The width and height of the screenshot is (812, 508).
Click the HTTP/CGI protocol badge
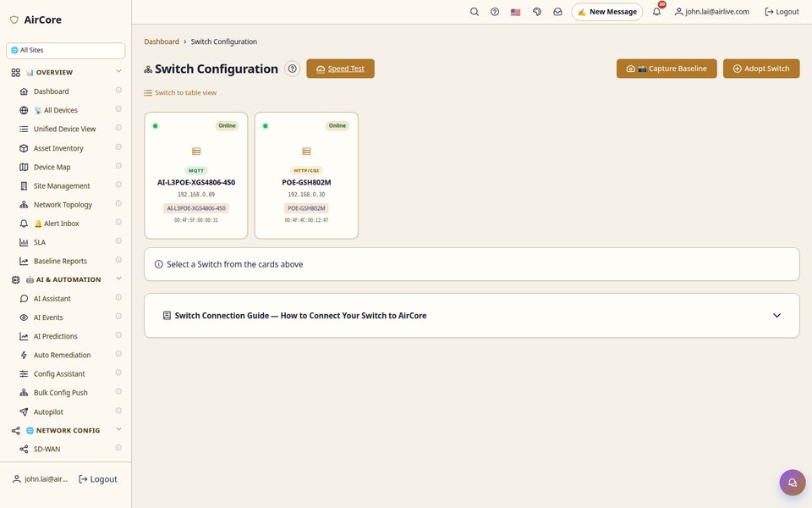click(306, 170)
